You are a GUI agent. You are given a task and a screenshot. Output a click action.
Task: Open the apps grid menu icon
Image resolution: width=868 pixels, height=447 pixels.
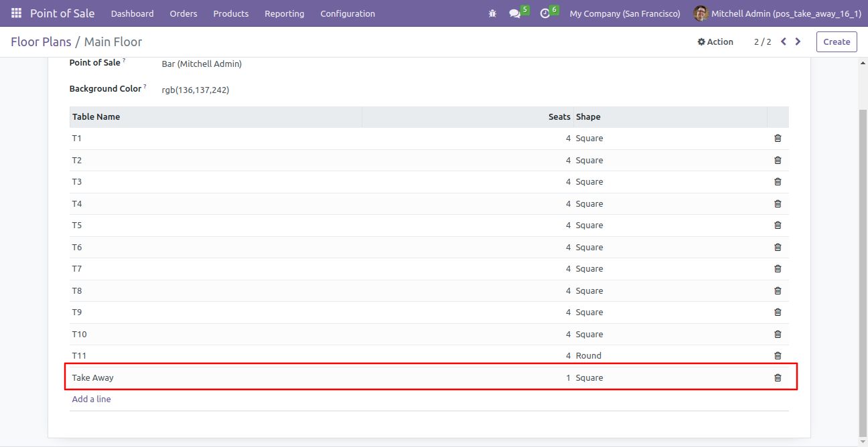coord(16,13)
